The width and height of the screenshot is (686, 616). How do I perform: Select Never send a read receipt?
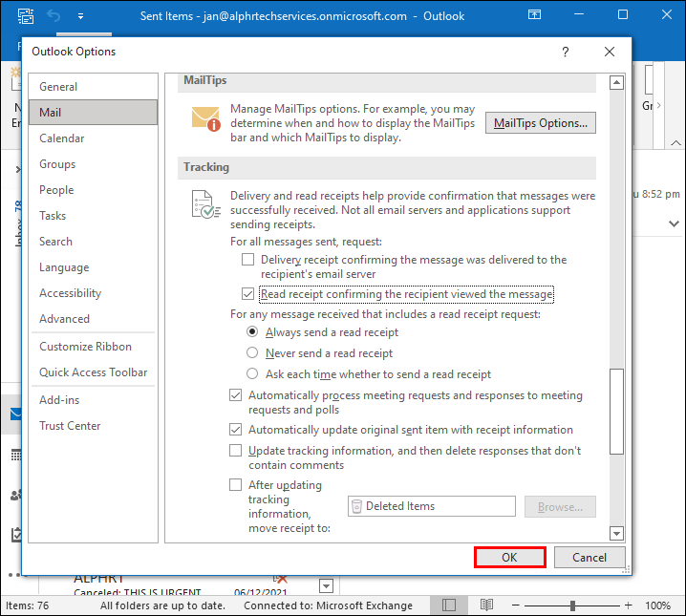click(x=252, y=352)
